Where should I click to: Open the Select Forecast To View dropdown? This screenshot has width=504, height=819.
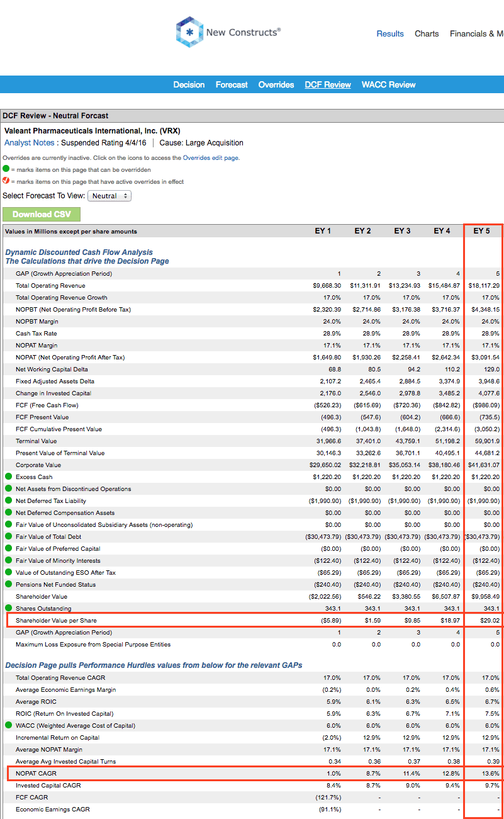click(109, 196)
